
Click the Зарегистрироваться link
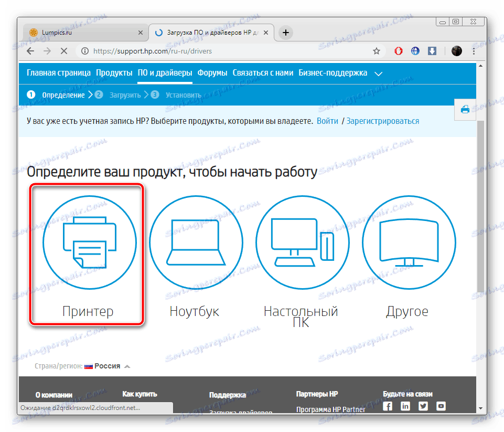coord(382,121)
